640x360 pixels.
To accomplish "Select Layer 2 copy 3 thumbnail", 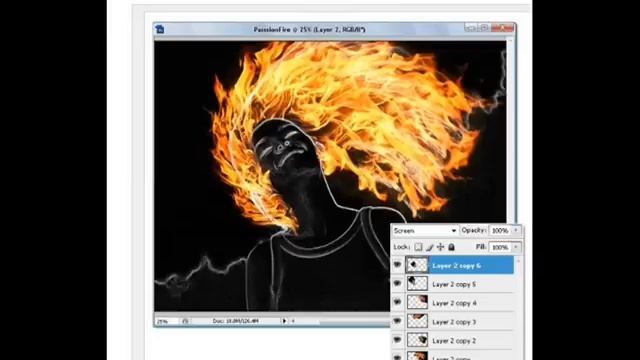I will click(x=417, y=321).
